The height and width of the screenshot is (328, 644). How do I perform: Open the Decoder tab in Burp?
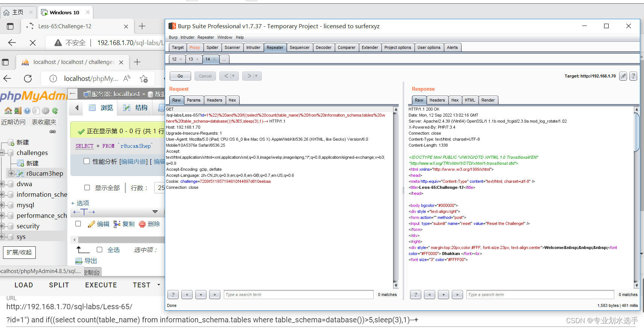[x=324, y=47]
